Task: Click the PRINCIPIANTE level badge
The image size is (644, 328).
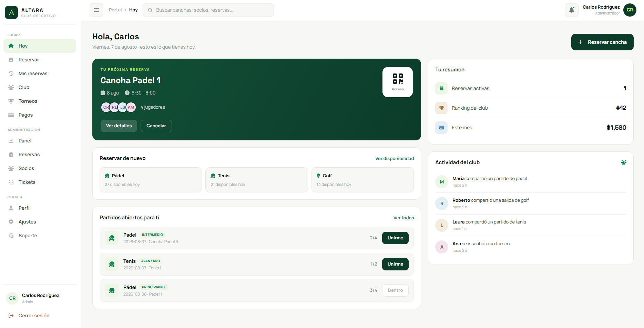Action: tap(154, 287)
